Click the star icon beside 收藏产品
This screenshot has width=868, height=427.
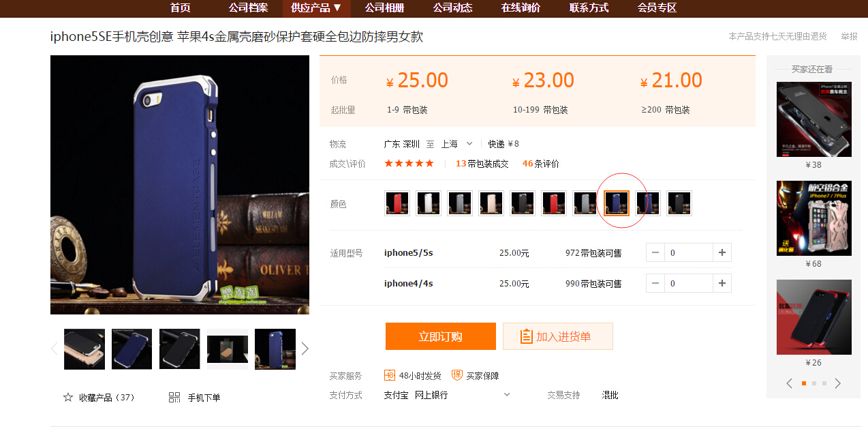point(68,397)
